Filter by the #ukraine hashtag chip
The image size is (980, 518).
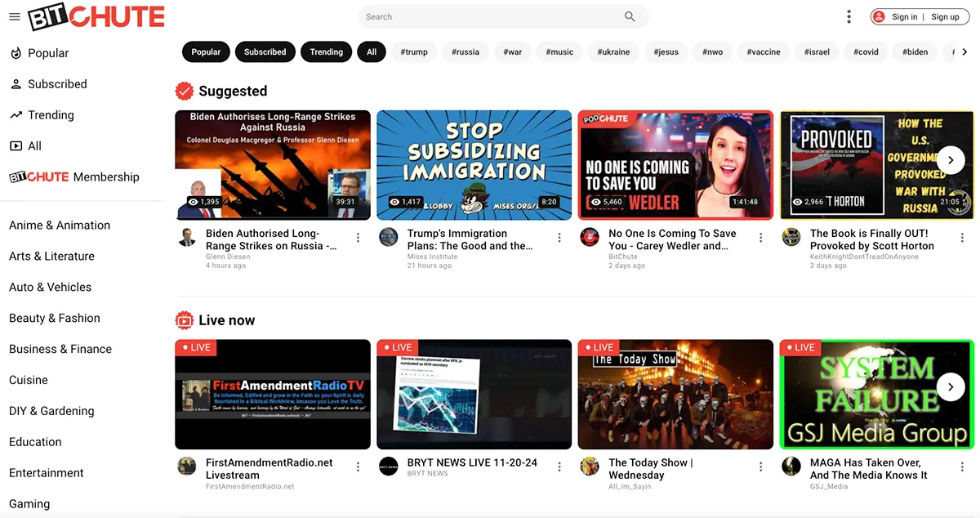point(612,51)
